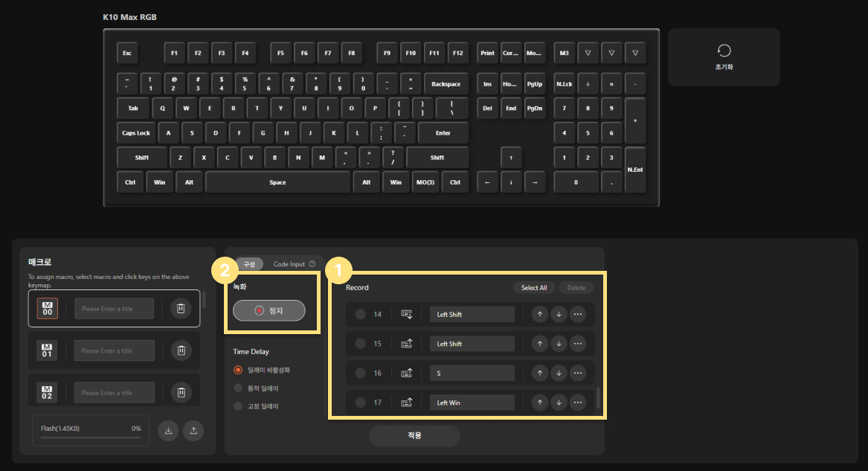Open the ellipsis menu for record 15
Screen dimensions: 868x471
click(x=577, y=344)
